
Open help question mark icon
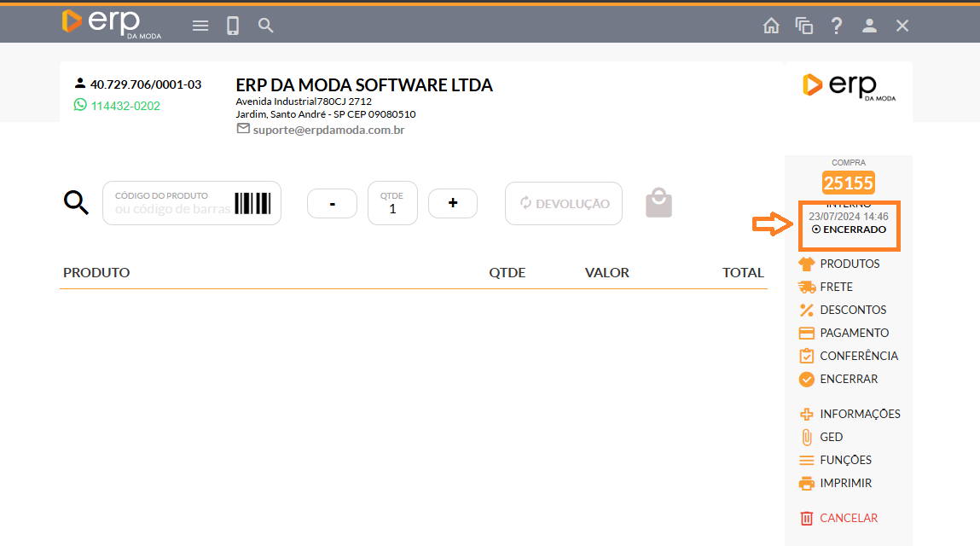837,26
